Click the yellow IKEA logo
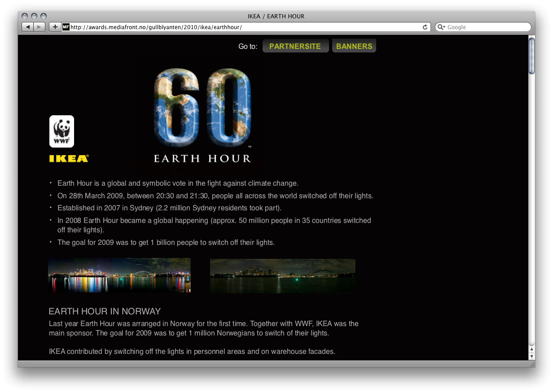The width and height of the screenshot is (553, 392). 69,158
